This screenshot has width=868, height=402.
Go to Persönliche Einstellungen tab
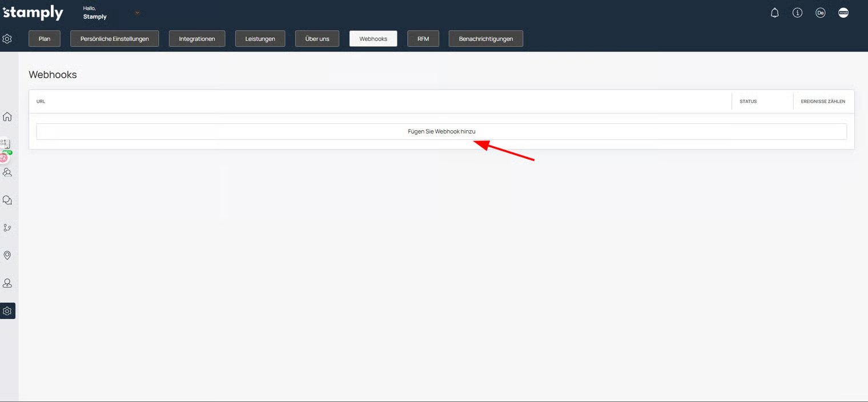[115, 39]
